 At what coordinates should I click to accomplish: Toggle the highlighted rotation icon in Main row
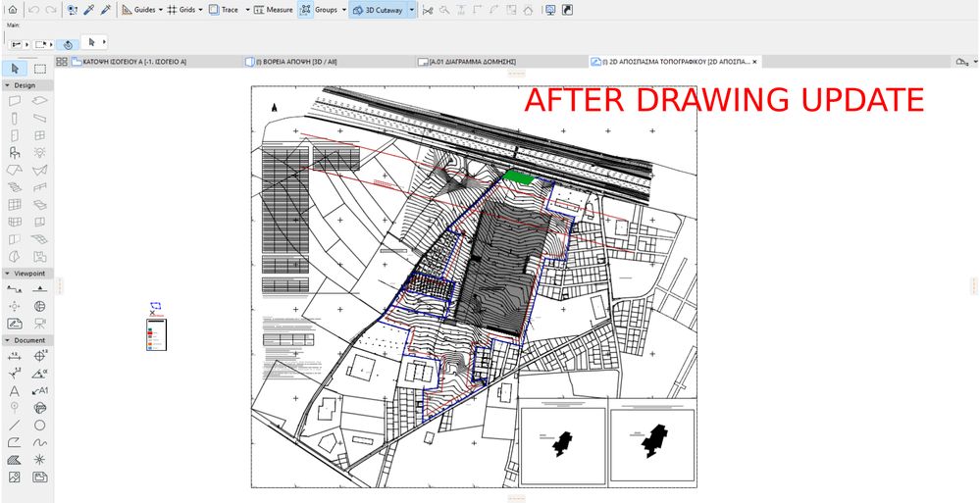(x=68, y=44)
